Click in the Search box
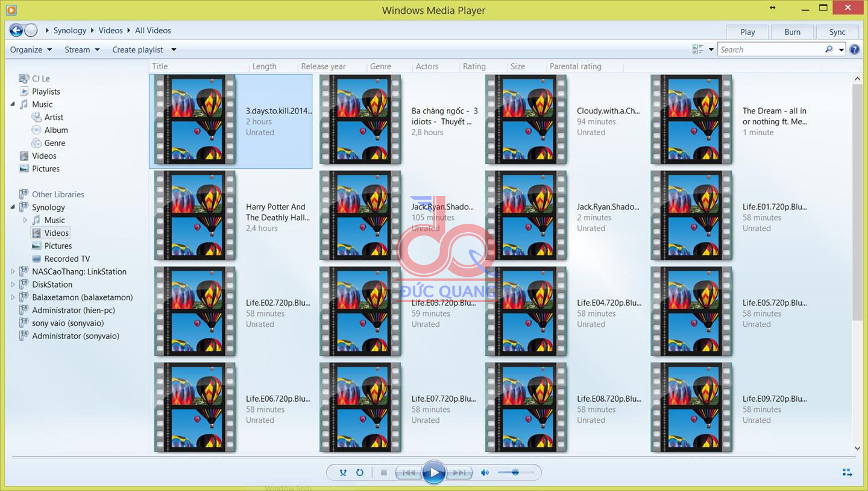Image resolution: width=868 pixels, height=491 pixels. (x=770, y=49)
